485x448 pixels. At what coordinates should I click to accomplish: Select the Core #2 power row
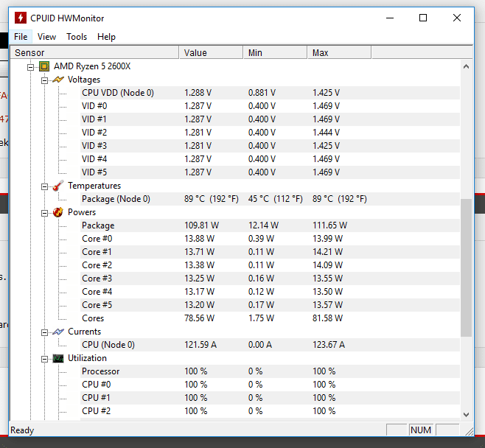coord(270,265)
